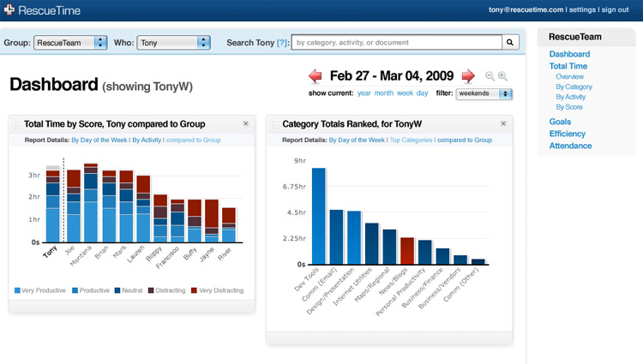Go to previous date range arrow
Viewport: 643px width, 364px height.
click(x=315, y=75)
